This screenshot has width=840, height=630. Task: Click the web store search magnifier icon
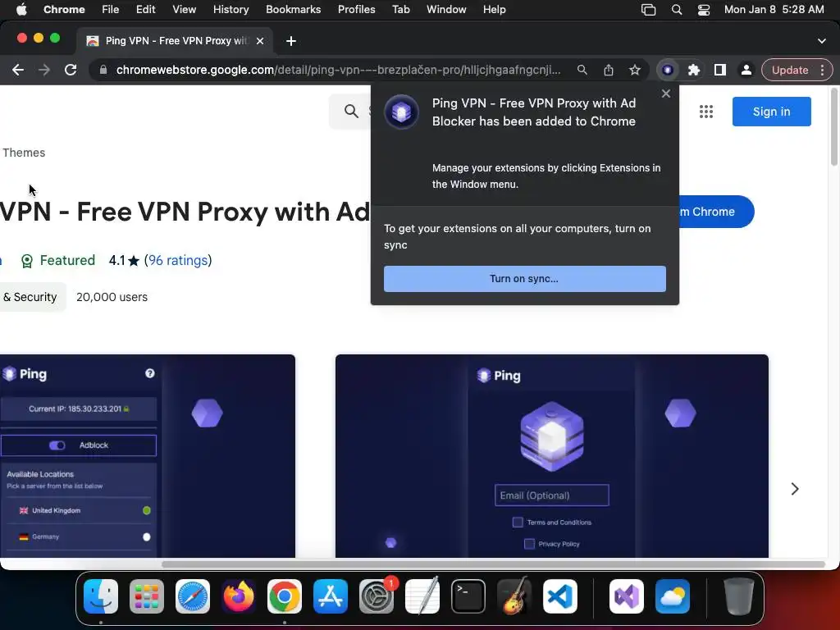351,112
